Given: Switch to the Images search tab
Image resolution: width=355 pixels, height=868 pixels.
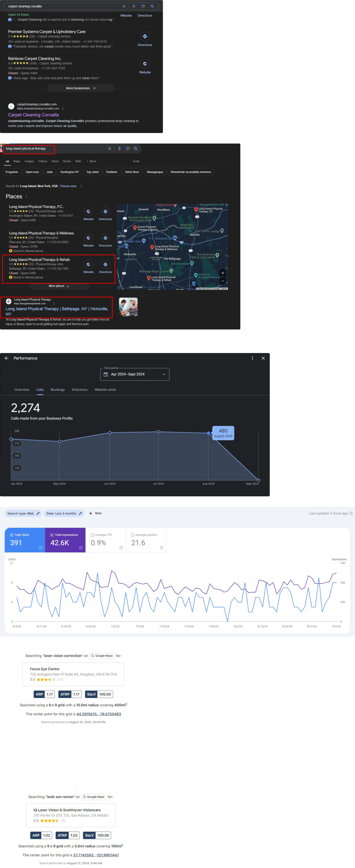Looking at the screenshot, I should [x=29, y=161].
